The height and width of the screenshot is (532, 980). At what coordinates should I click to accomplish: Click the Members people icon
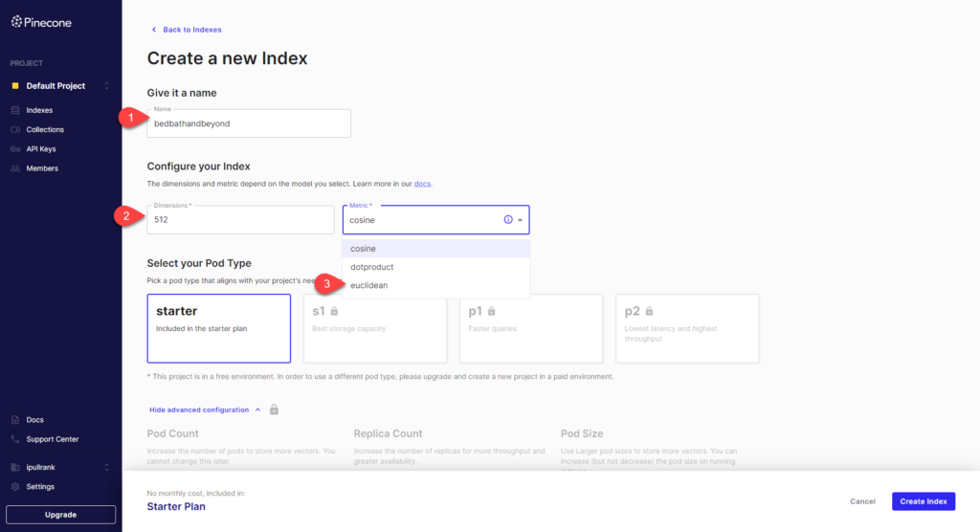pyautogui.click(x=15, y=168)
